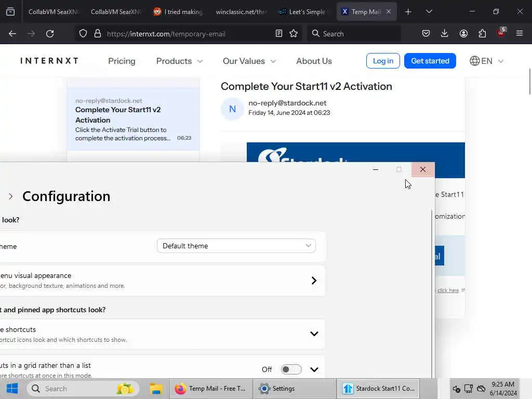Expand Our Values menu
Image resolution: width=532 pixels, height=399 pixels.
click(x=249, y=61)
